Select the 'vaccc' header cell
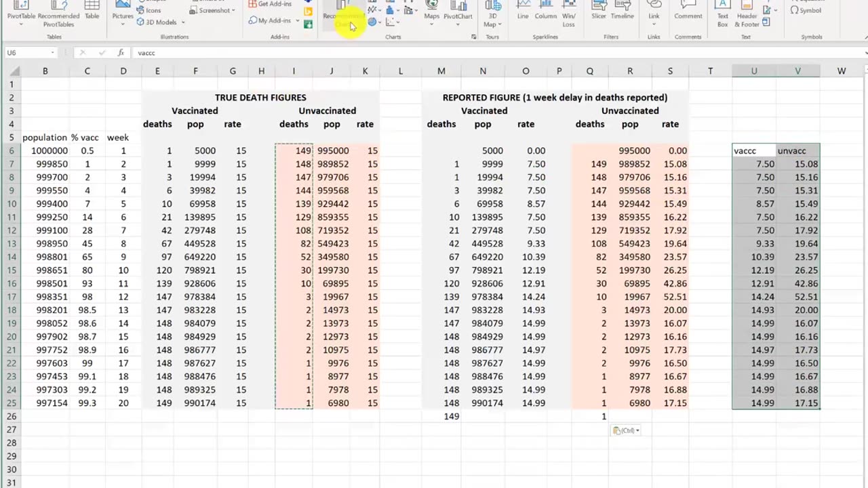Screen dimensions: 868x488 (x=753, y=150)
